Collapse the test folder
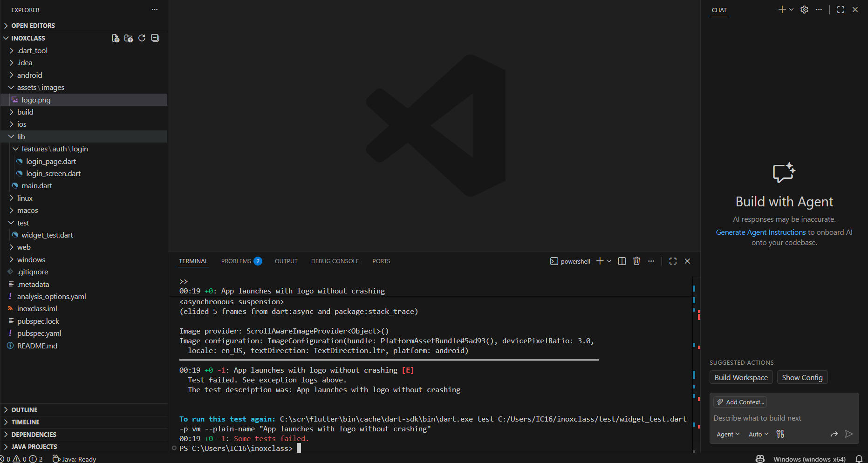Viewport: 868px width, 463px height. click(x=84, y=223)
